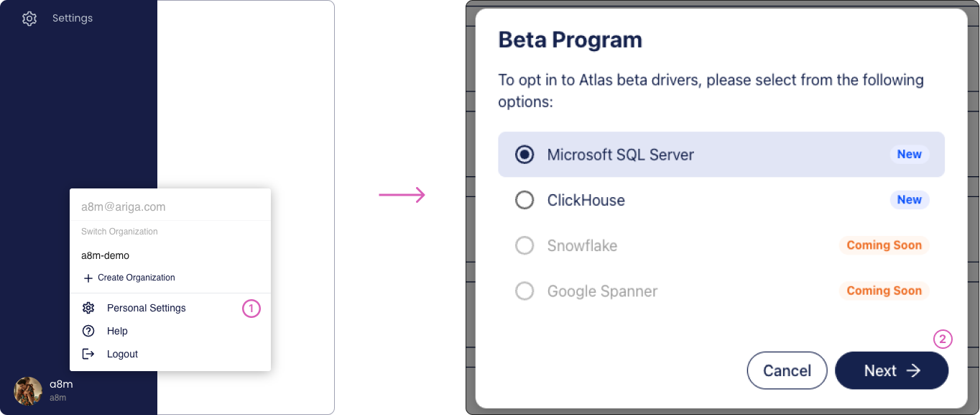Click the Help question mark icon
Image resolution: width=980 pixels, height=415 pixels.
tap(88, 331)
